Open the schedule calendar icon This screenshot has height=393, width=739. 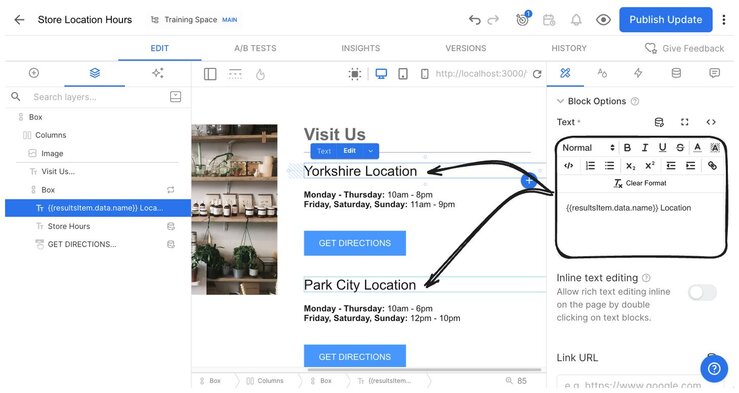(x=549, y=20)
